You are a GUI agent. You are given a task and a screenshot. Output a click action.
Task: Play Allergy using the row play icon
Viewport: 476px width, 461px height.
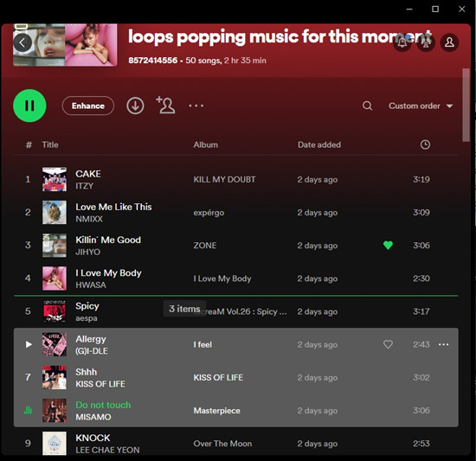(29, 344)
